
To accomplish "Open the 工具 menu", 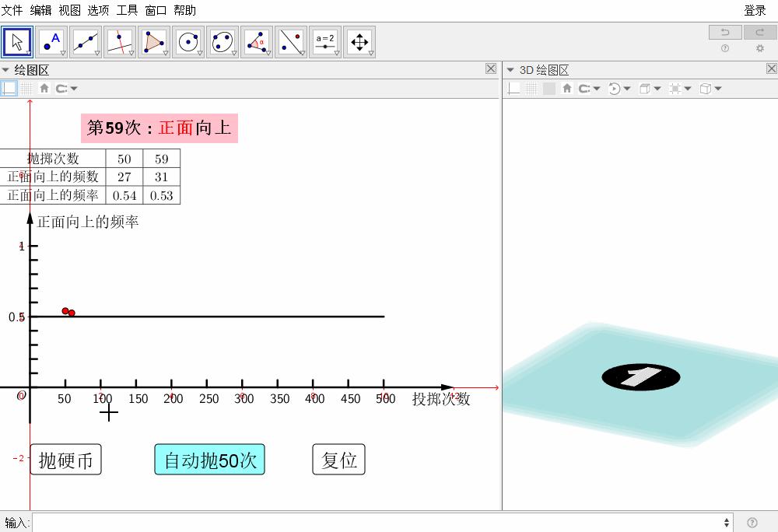I will (127, 10).
